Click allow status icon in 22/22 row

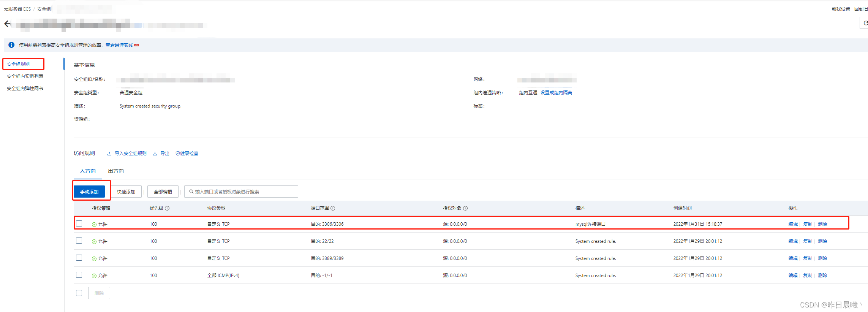pos(94,241)
